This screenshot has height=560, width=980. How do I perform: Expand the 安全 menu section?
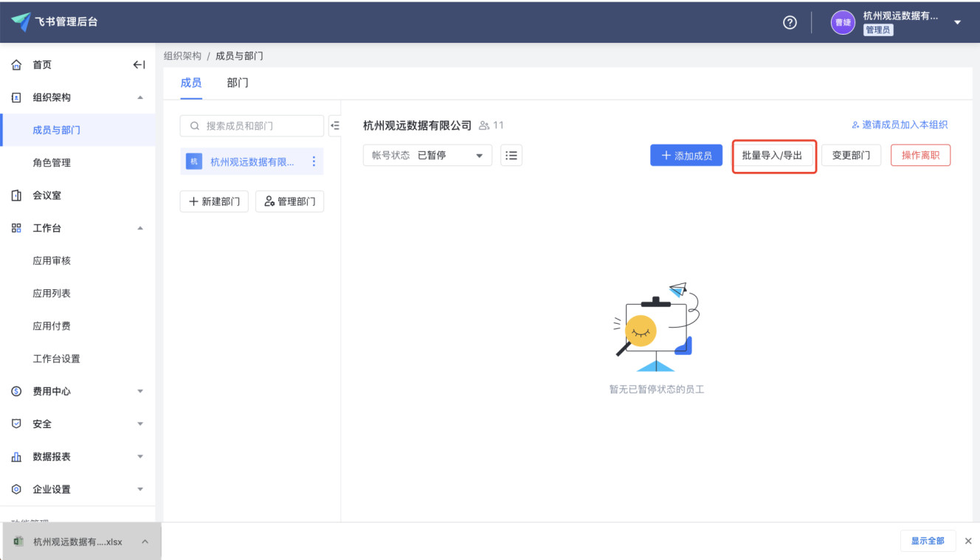(140, 424)
